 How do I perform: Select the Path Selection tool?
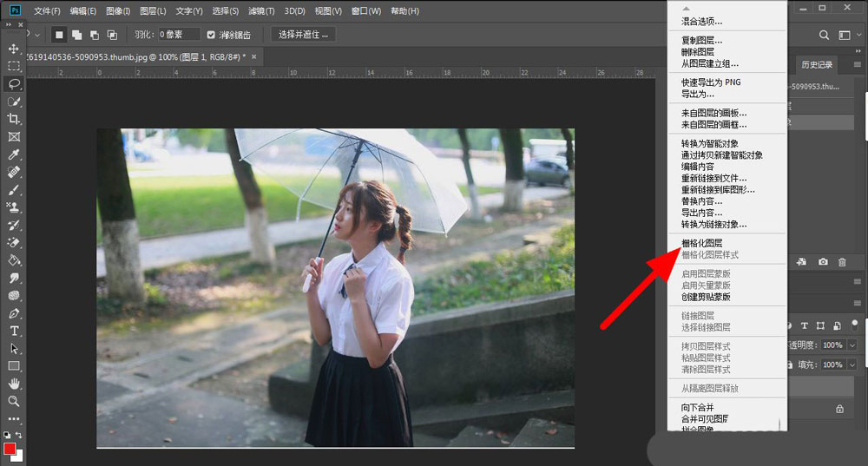pos(14,349)
